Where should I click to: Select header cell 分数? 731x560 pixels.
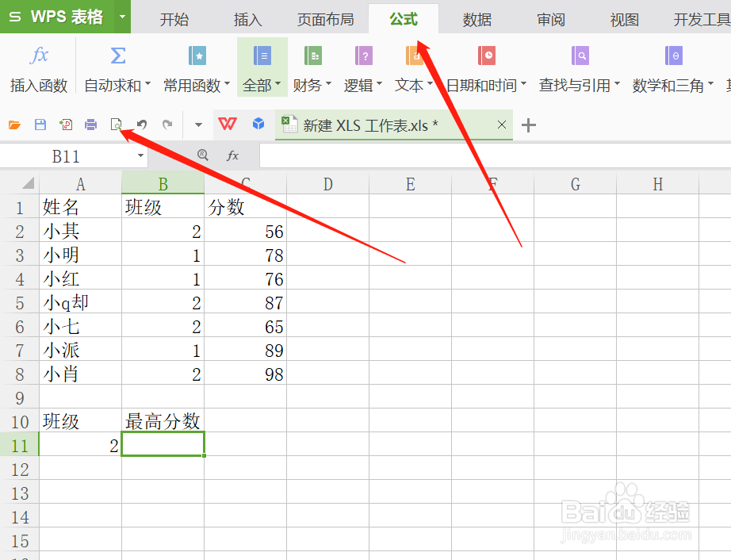tap(245, 206)
